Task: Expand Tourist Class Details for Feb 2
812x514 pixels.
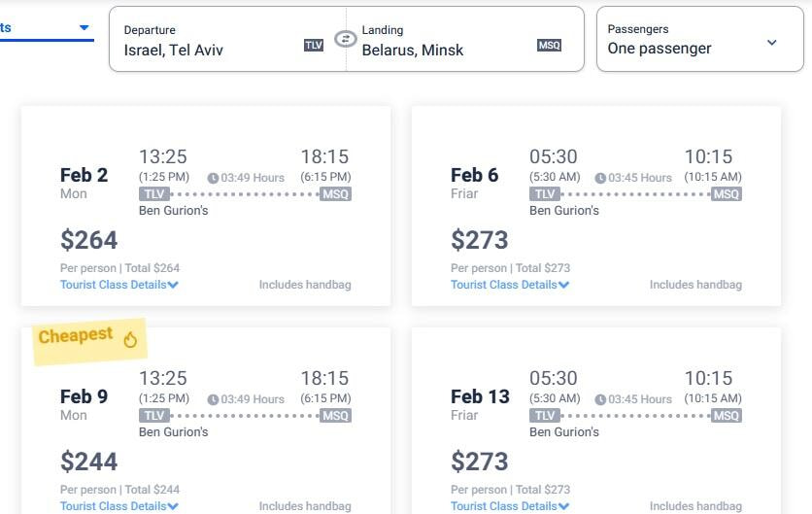Action: point(119,285)
